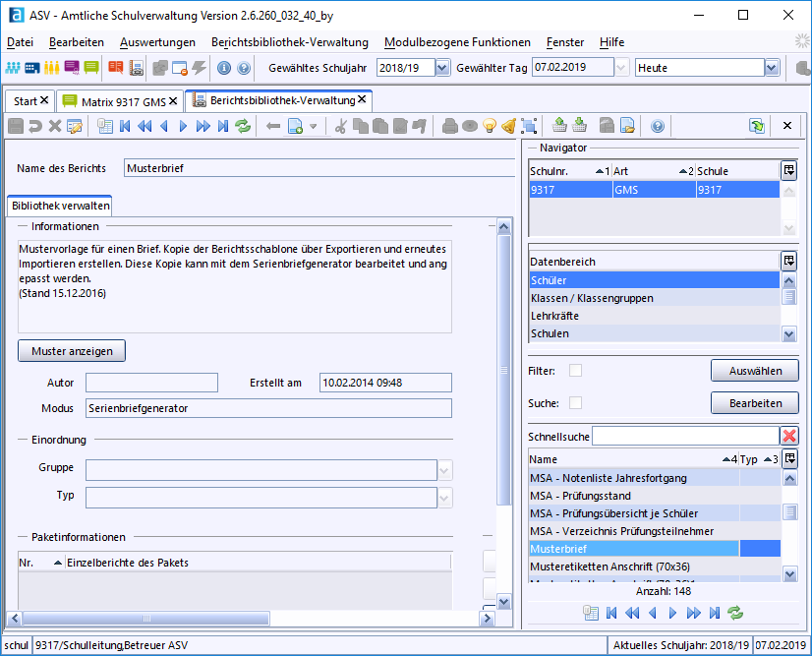Click the basket with green down-arrow icon
The height and width of the screenshot is (656, 812).
580,125
